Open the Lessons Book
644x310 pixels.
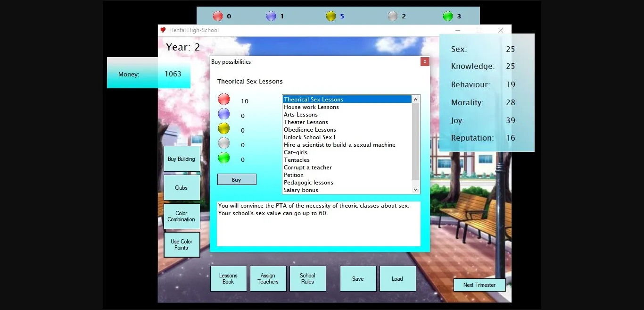pyautogui.click(x=228, y=278)
